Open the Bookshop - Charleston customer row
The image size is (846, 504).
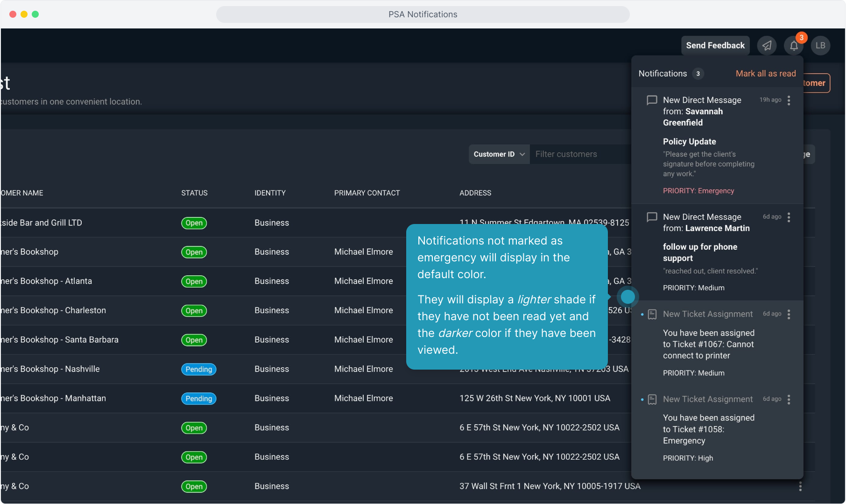tap(54, 311)
